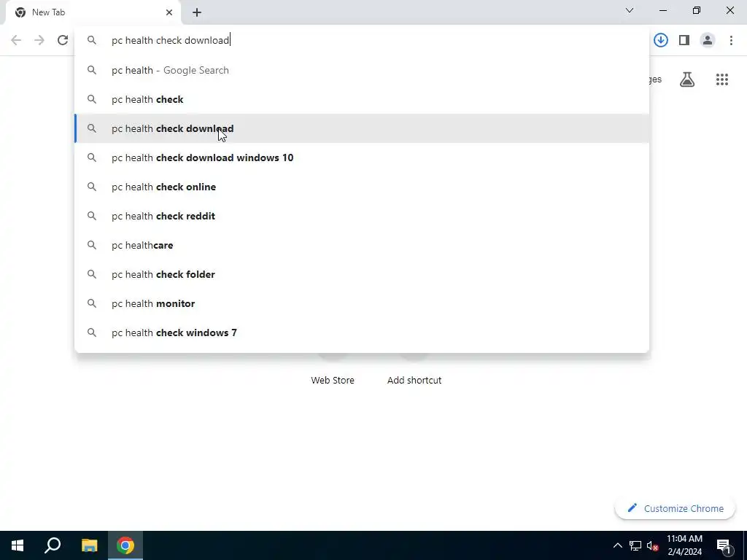Open the Windows Start menu
Image resolution: width=747 pixels, height=560 pixels.
point(18,545)
